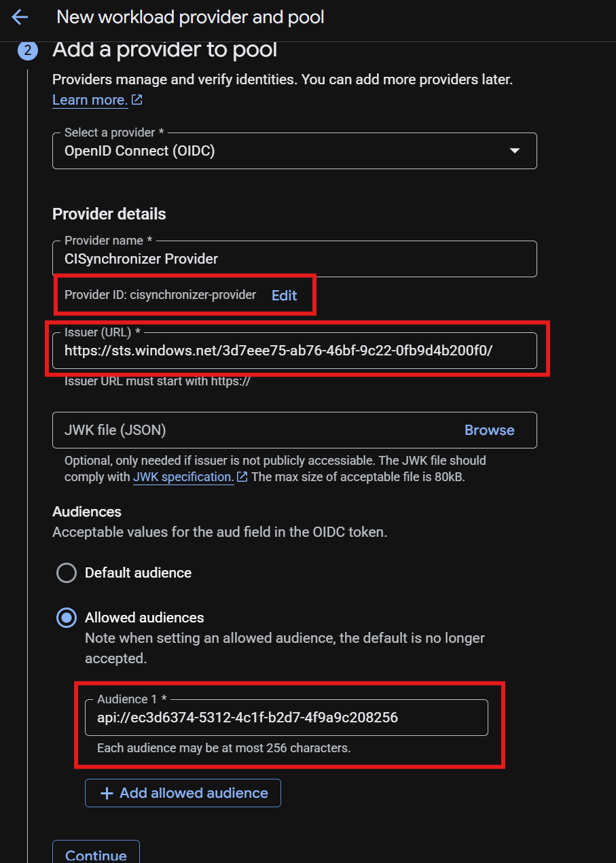
Task: Click Add allowed audience button text
Action: 194,793
